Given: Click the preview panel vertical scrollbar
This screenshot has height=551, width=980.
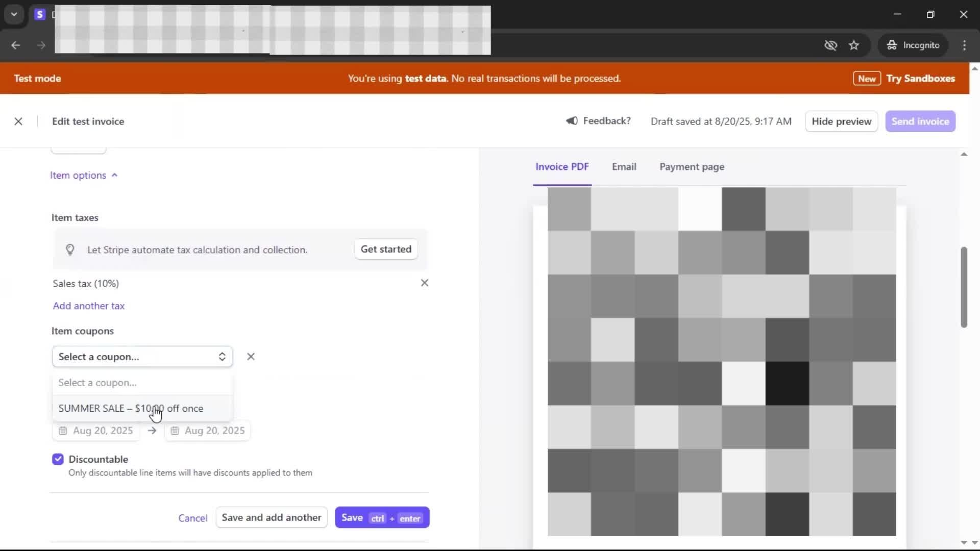Looking at the screenshot, I should [964, 287].
